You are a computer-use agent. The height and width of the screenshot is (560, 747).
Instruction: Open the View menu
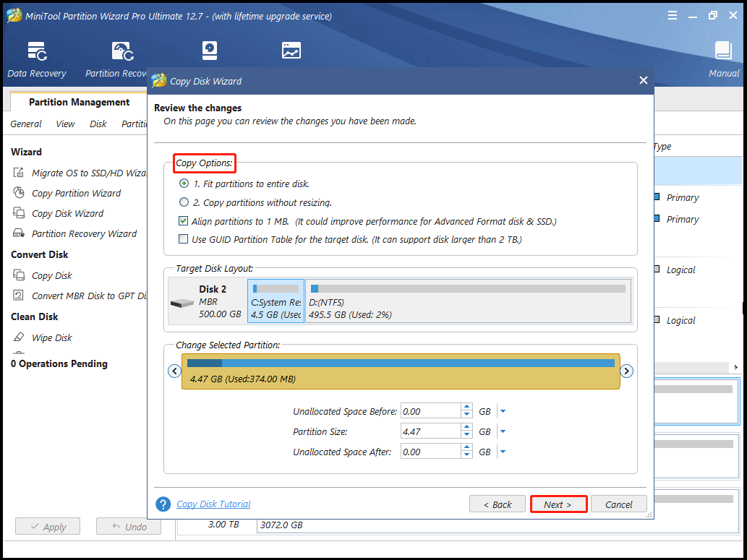[x=65, y=124]
